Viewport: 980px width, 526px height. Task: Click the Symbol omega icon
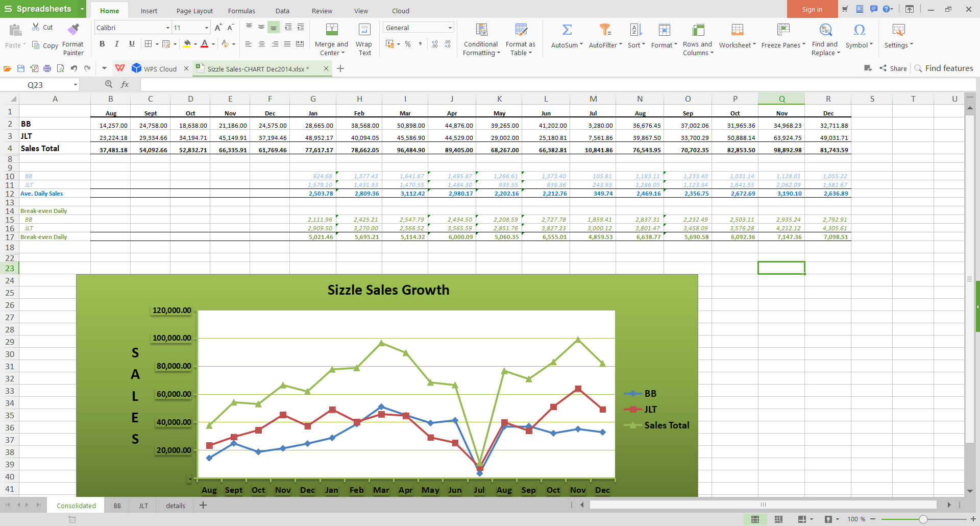859,30
